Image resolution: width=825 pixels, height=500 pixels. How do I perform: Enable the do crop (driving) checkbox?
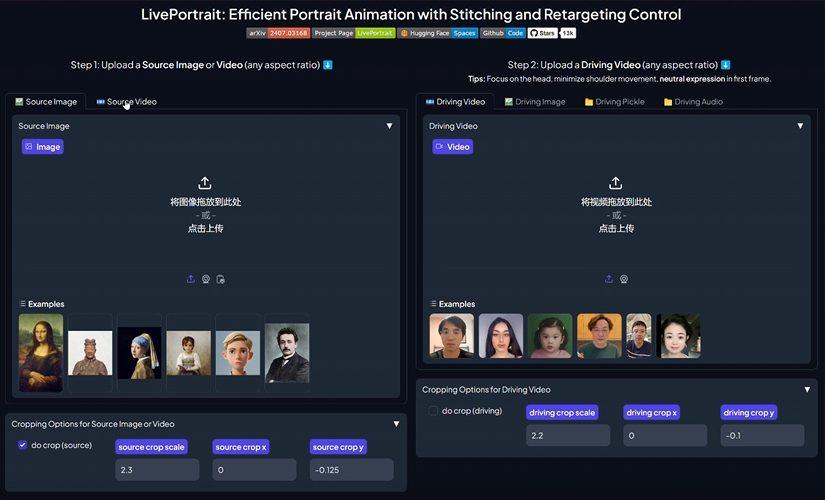click(433, 411)
